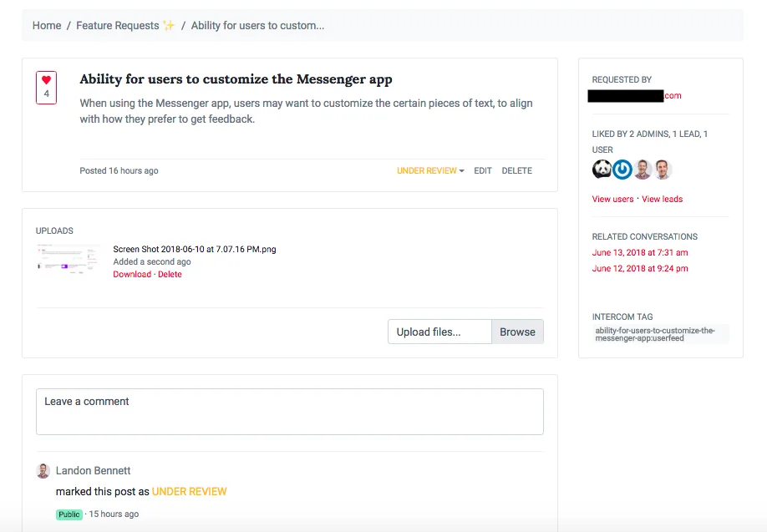Screen dimensions: 767x532
Task: Click the blacked-out requester email address
Action: click(x=625, y=95)
